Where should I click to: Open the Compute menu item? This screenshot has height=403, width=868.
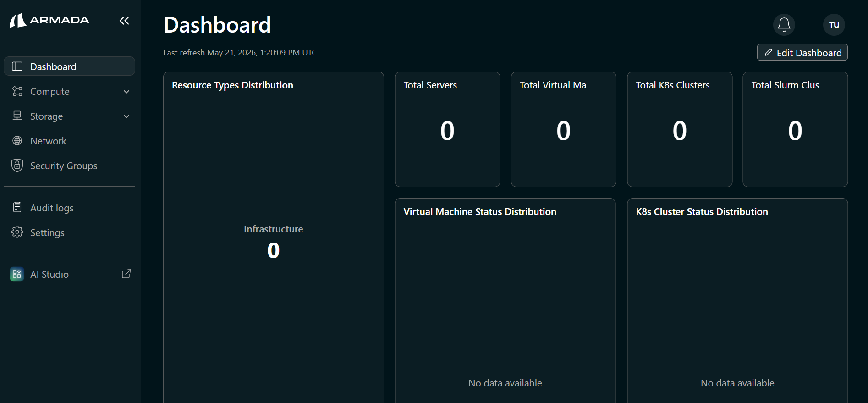click(69, 91)
